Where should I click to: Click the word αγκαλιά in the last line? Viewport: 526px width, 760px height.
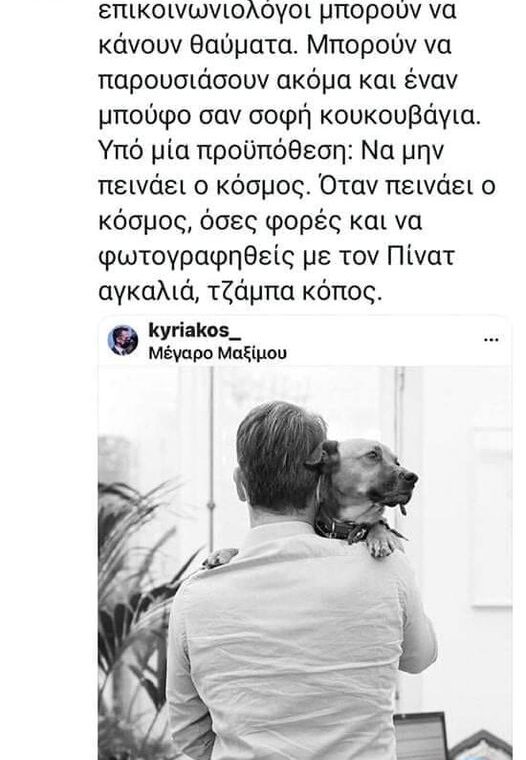[149, 293]
